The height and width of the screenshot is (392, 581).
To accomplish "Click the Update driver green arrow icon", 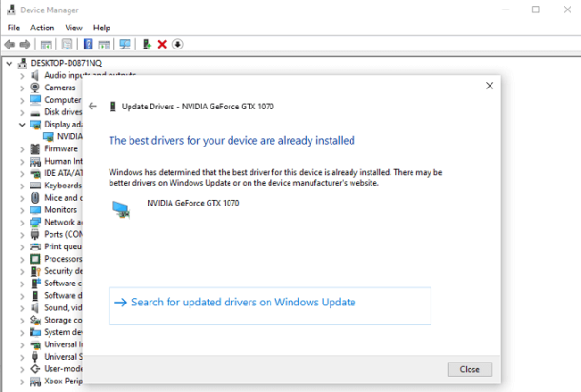I will (x=147, y=45).
